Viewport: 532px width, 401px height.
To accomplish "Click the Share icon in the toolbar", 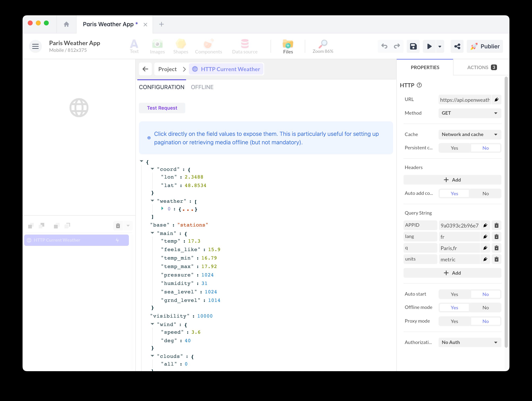I will [457, 46].
